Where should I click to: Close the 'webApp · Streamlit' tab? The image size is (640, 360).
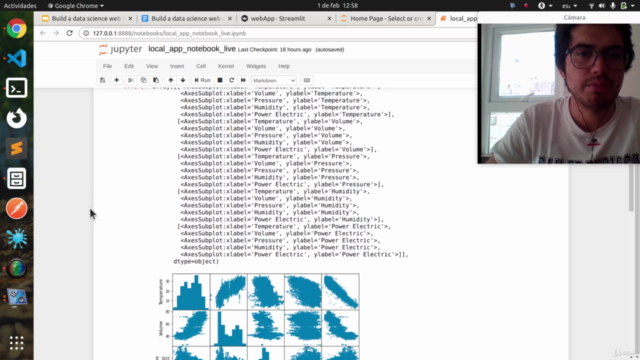tap(329, 18)
